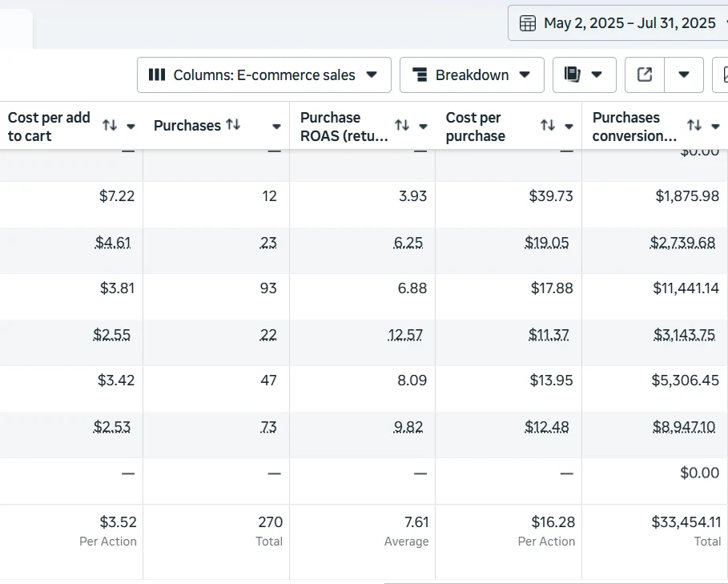Select the $3.52 Per Action total
Viewport: 728px width, 584px height.
click(x=118, y=522)
